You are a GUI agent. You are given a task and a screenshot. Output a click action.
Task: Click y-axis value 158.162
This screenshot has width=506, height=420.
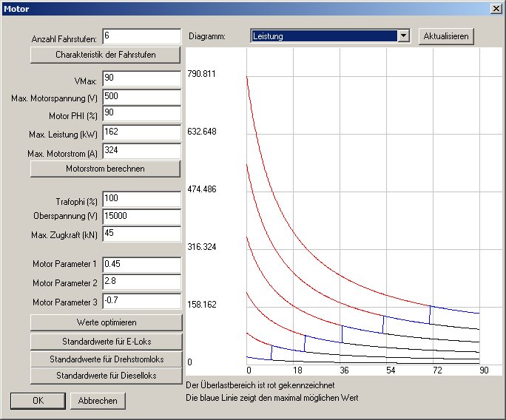click(x=202, y=305)
